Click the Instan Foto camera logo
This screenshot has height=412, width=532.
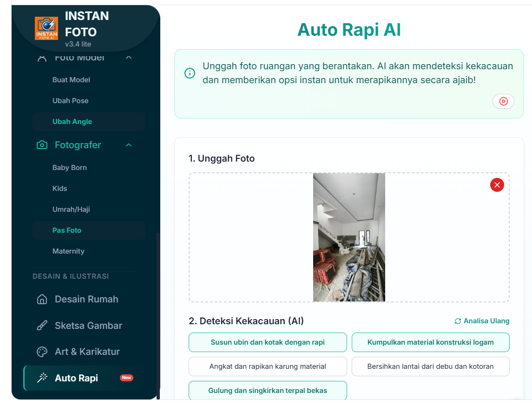(x=46, y=28)
